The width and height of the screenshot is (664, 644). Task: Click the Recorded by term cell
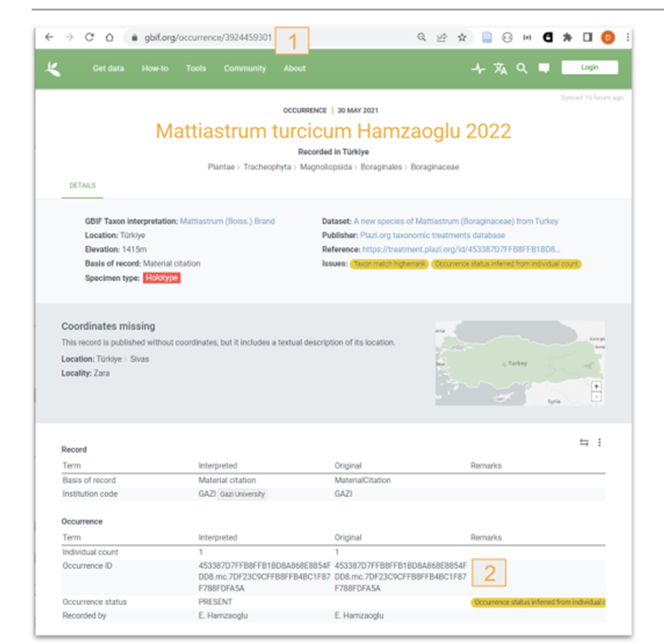pyautogui.click(x=84, y=615)
